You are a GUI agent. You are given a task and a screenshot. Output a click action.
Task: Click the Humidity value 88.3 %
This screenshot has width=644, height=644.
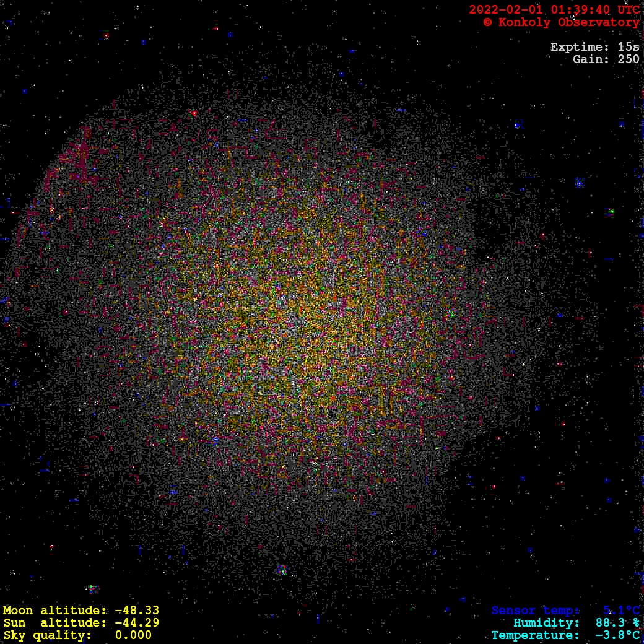click(x=617, y=623)
